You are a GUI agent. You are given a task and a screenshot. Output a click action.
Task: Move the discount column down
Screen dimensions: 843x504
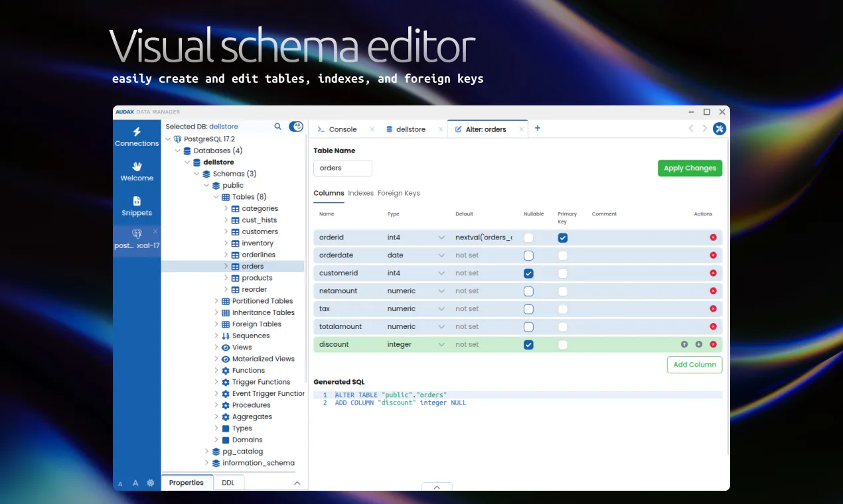[698, 345]
